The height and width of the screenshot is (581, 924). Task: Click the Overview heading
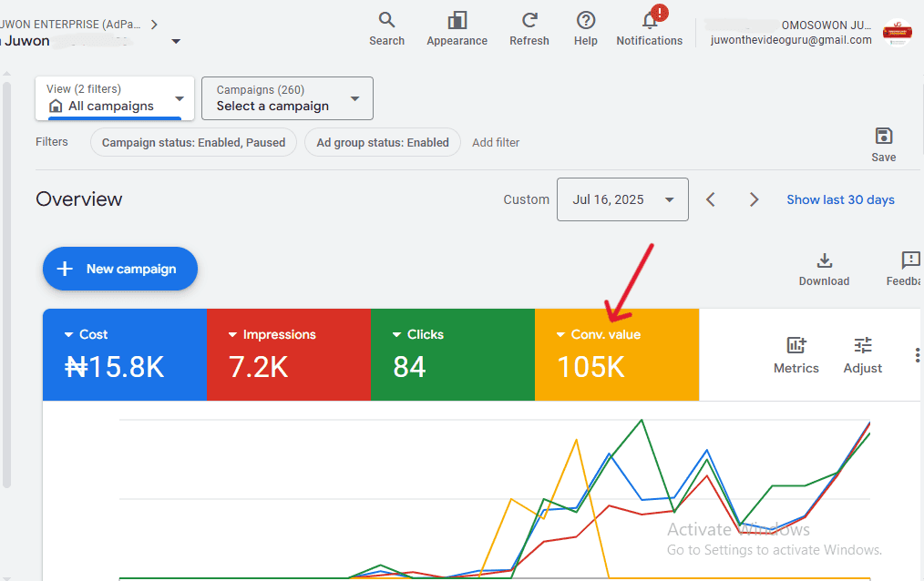pos(79,199)
